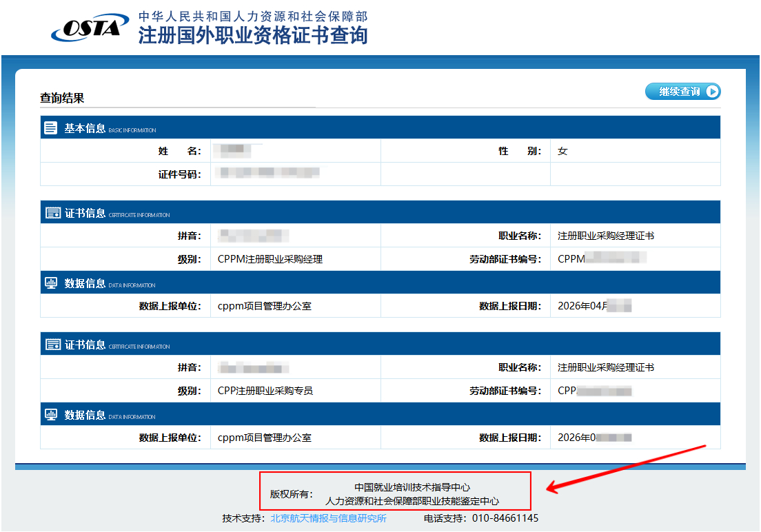Click the OSTA logo
Viewport: 761px width, 532px height.
click(x=90, y=28)
